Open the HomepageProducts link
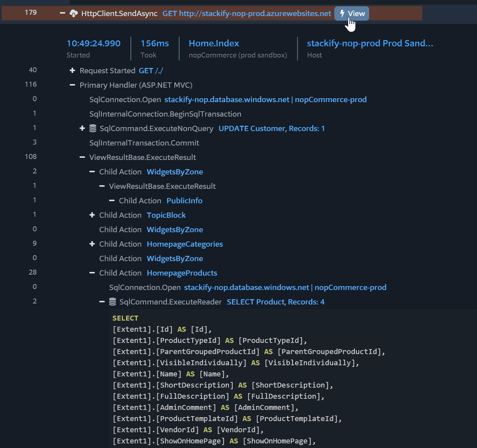 point(182,273)
